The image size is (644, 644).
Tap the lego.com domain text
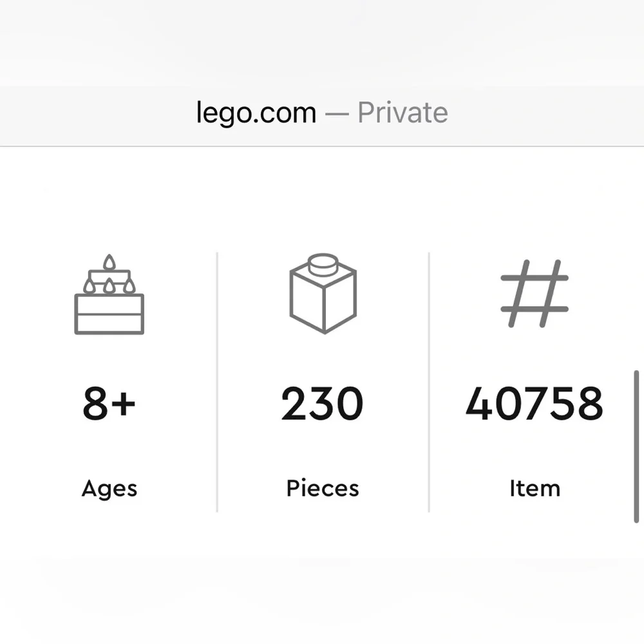[x=256, y=113]
